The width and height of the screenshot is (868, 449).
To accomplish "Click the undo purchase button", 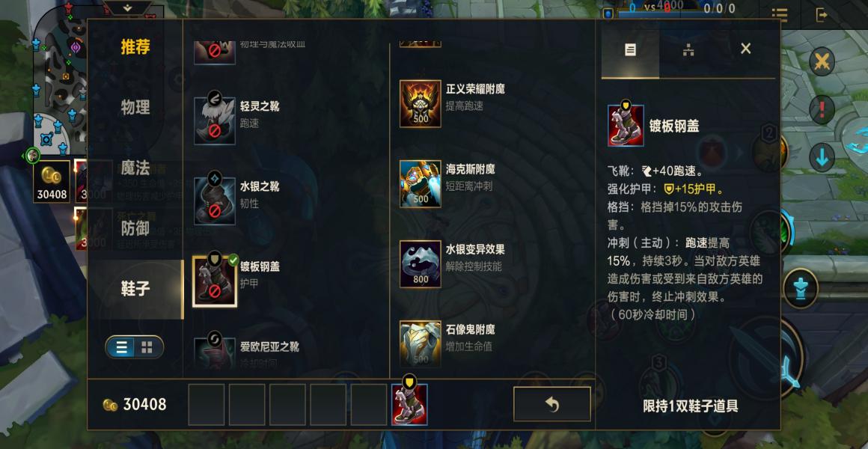I will [552, 404].
